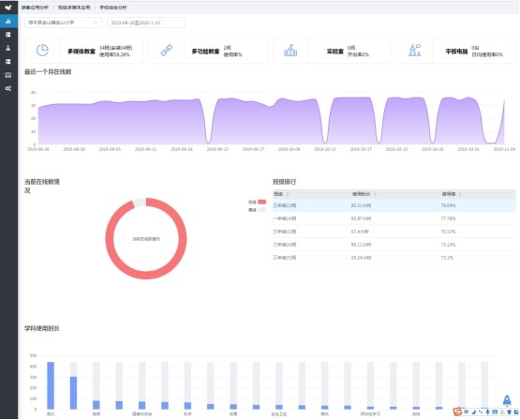Click the bird logo at sidebar top
520x420 pixels.
pos(8,7)
